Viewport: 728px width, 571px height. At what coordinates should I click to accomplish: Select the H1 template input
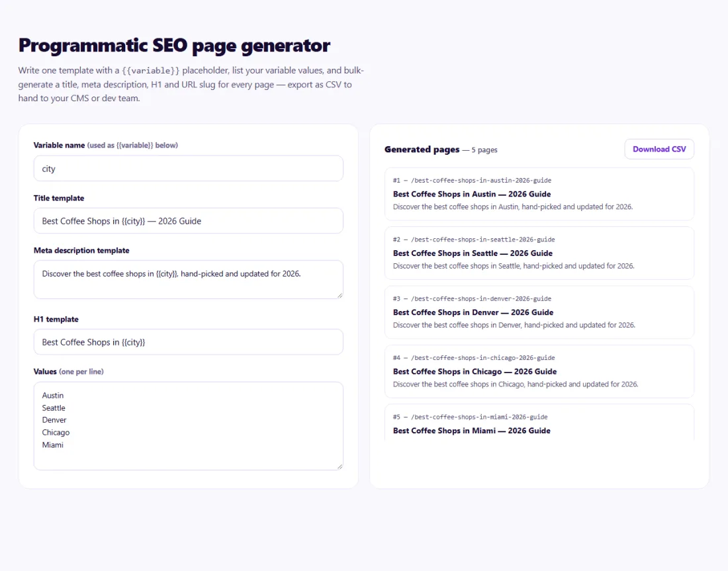click(x=188, y=342)
